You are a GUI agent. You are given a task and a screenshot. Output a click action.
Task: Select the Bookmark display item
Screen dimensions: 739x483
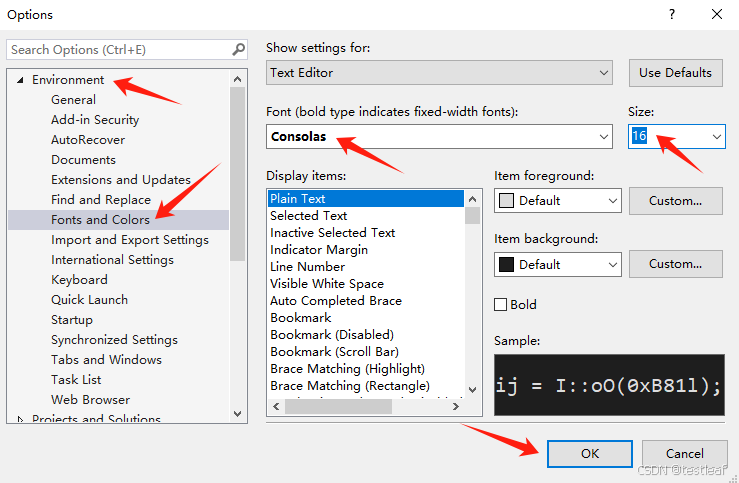(301, 318)
